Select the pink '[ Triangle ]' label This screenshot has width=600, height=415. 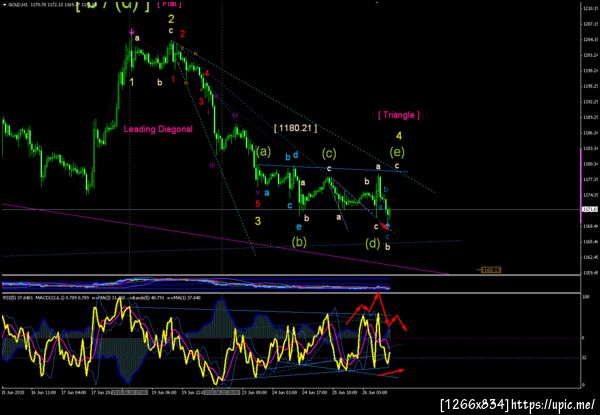point(399,115)
